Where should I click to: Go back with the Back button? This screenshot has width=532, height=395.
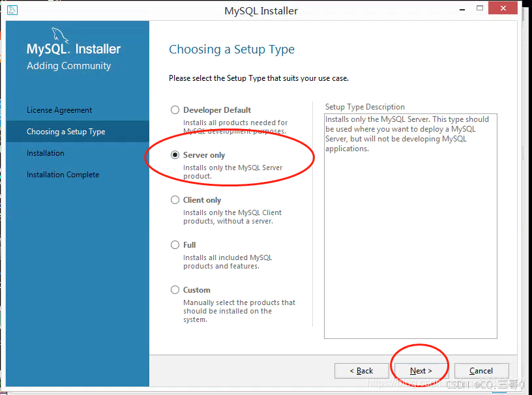point(361,371)
